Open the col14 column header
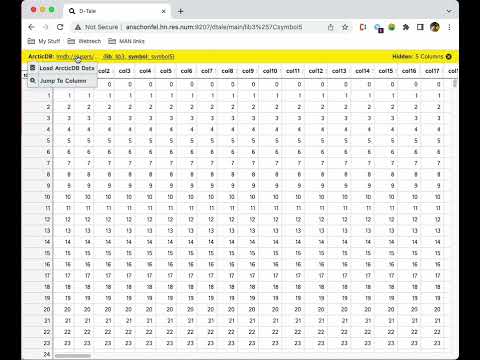The width and height of the screenshot is (480, 360). click(362, 71)
